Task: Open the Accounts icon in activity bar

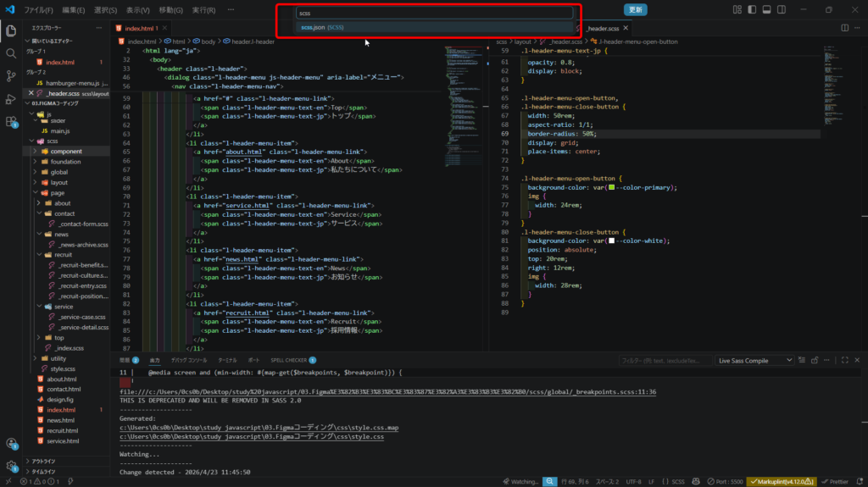Action: pos(11,443)
